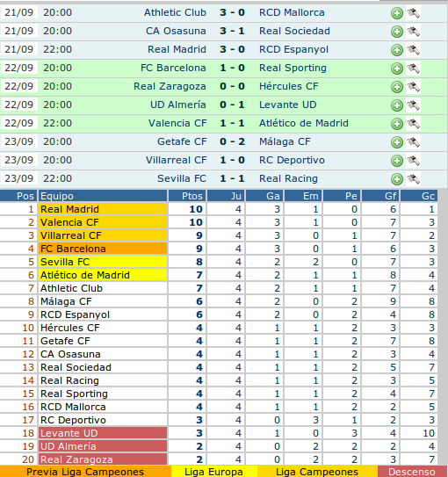Viewport: 448px width, 477px height.
Task: Open the whistle icon for the Real Zaragoza match
Action: click(x=413, y=87)
